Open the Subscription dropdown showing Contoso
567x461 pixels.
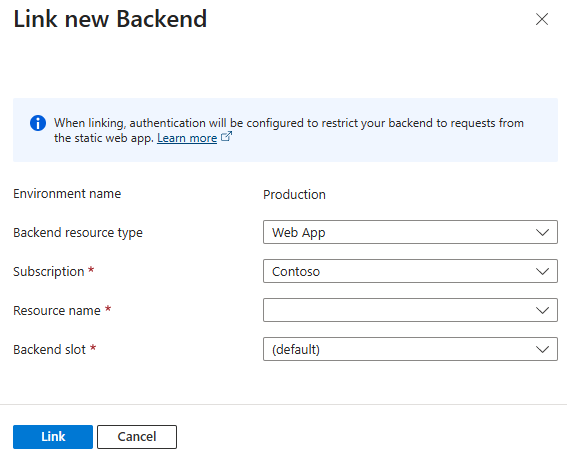pyautogui.click(x=410, y=271)
